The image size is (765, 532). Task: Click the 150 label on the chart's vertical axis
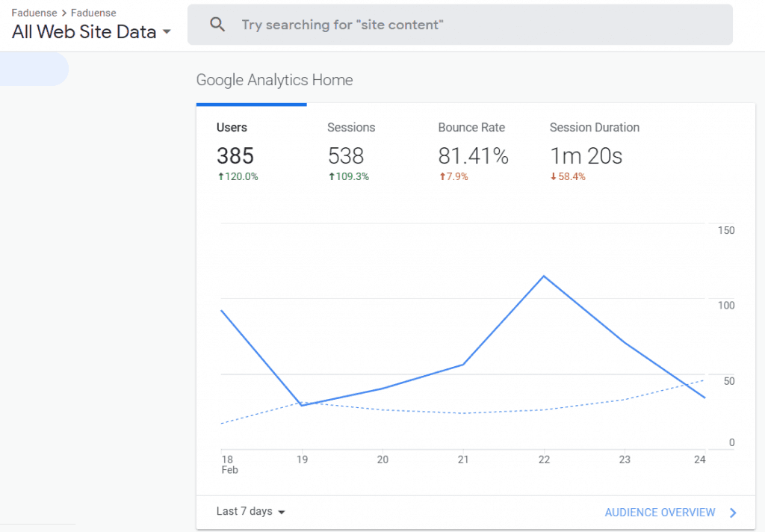(726, 230)
